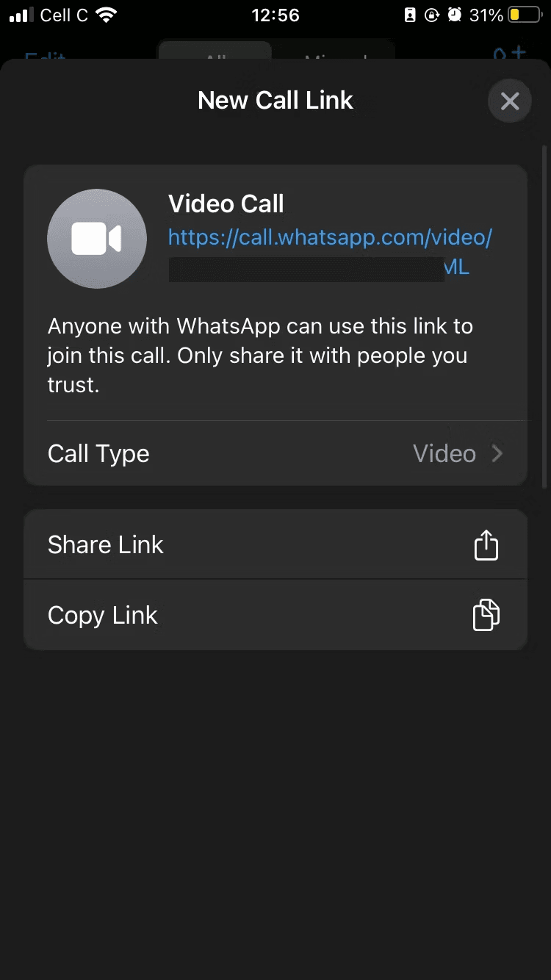
Task: Tap the Wi-Fi signal icon
Action: (x=107, y=15)
